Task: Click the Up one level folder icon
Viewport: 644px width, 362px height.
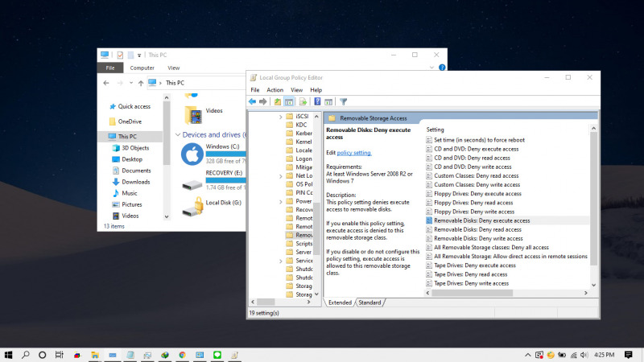Action: [278, 102]
